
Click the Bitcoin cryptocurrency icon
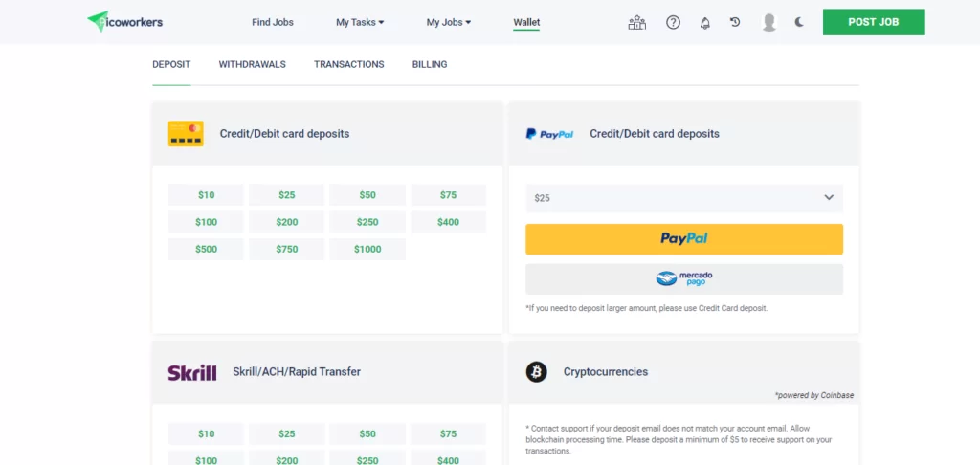536,372
